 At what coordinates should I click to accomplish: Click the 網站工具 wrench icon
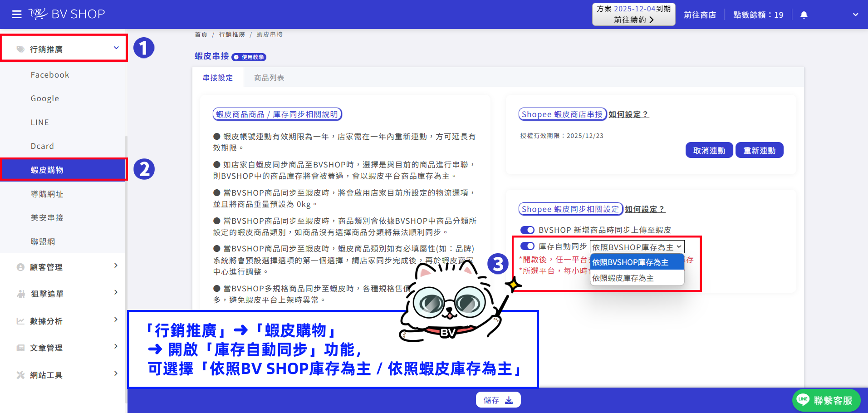pyautogui.click(x=20, y=375)
